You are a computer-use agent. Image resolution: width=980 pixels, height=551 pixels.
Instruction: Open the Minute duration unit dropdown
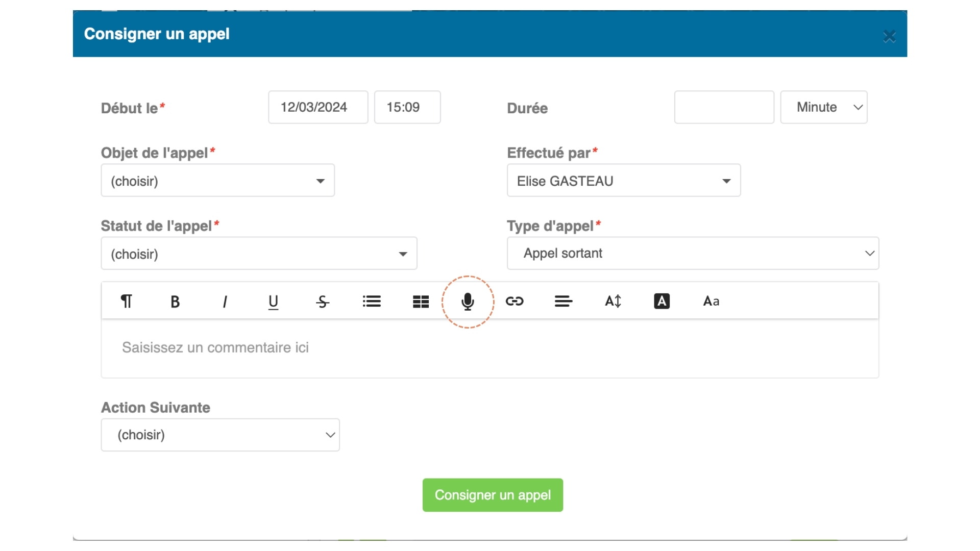point(824,107)
